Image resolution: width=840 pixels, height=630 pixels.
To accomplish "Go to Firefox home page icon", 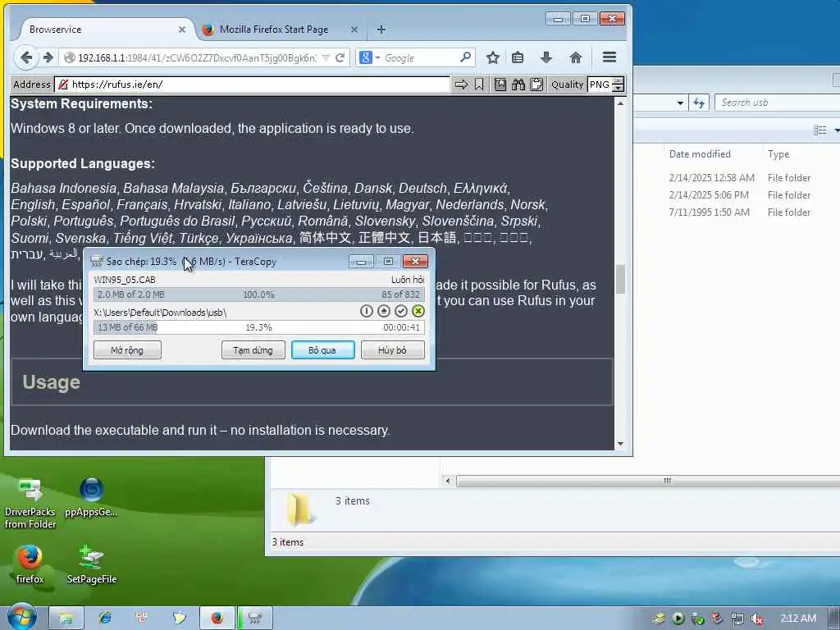I will 575,57.
